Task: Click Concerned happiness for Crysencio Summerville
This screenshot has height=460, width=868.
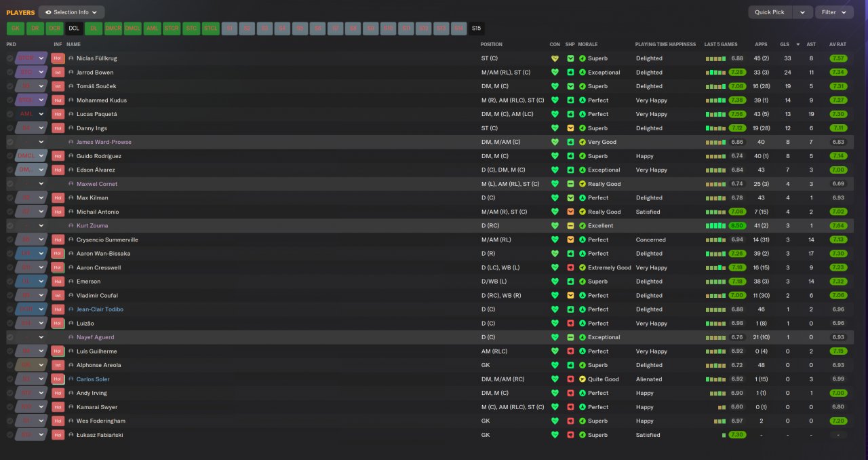Action: click(x=650, y=239)
